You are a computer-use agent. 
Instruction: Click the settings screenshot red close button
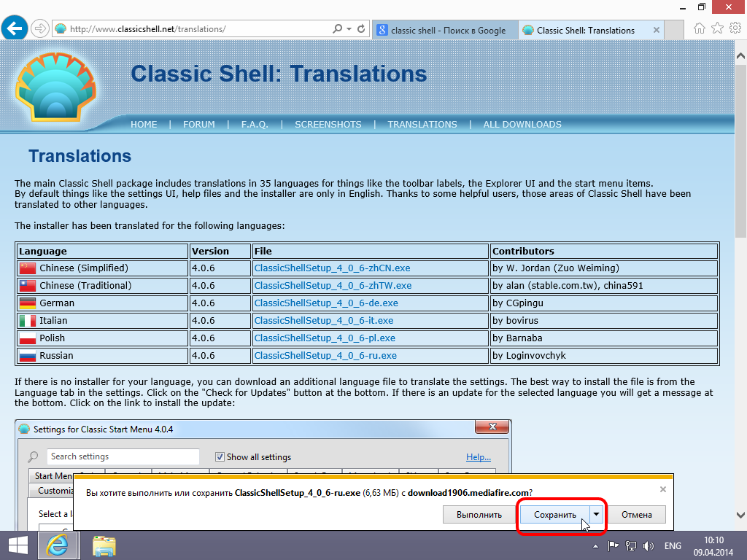492,427
